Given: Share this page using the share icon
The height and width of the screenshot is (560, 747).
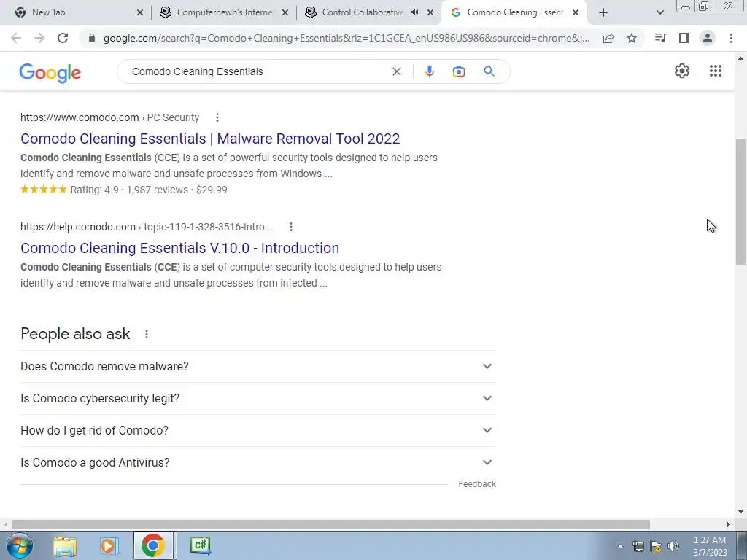Looking at the screenshot, I should tap(608, 38).
